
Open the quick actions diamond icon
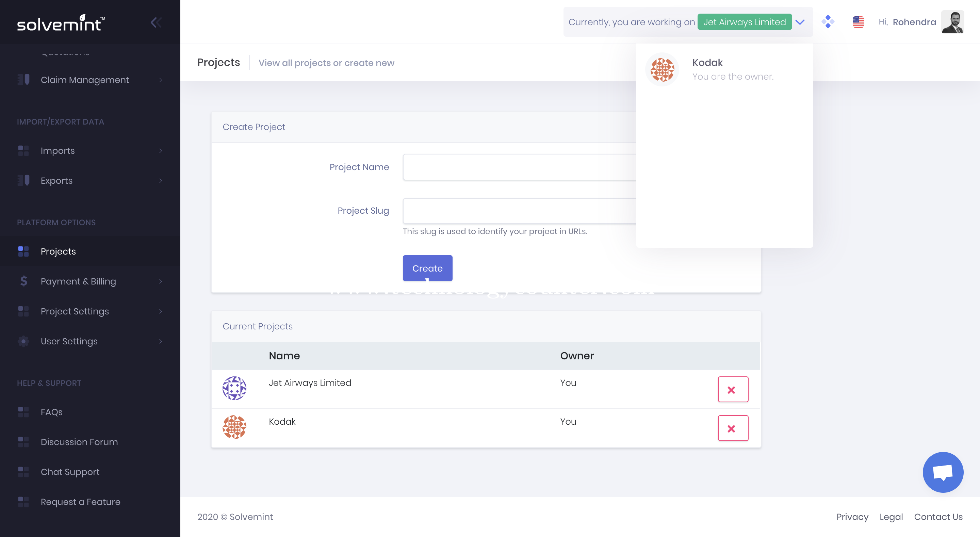828,22
